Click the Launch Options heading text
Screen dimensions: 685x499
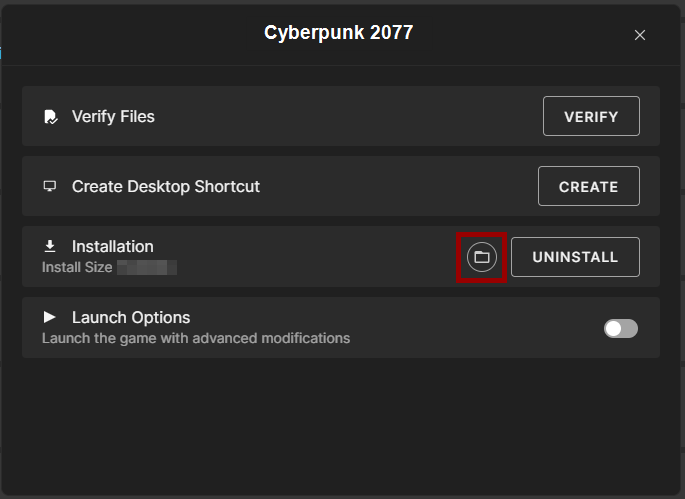tap(131, 318)
